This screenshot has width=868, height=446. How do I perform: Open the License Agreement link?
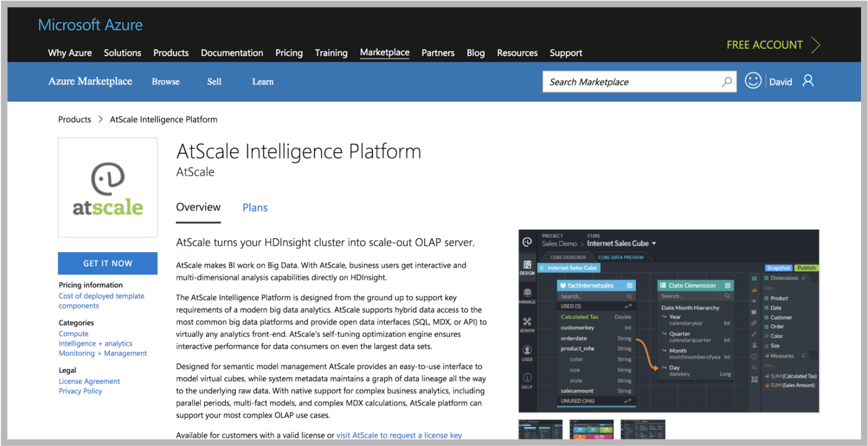[x=90, y=381]
